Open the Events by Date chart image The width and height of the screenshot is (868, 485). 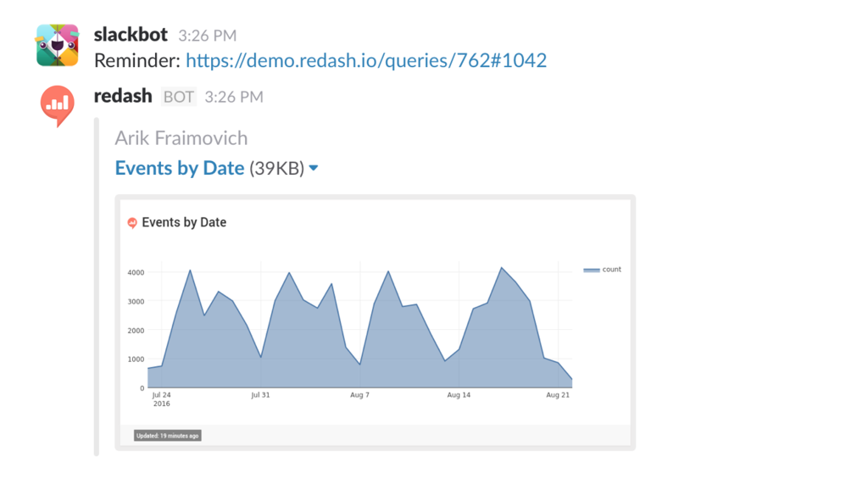(375, 322)
